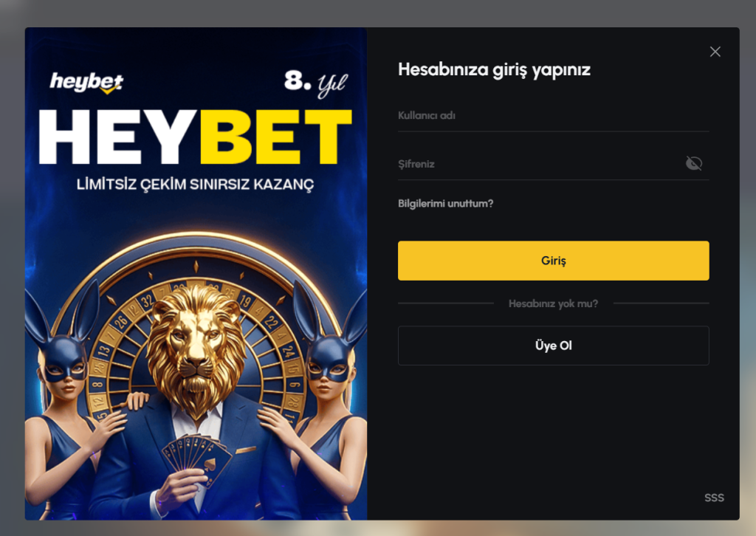Click the small heybet logo
The height and width of the screenshot is (536, 756).
[87, 83]
